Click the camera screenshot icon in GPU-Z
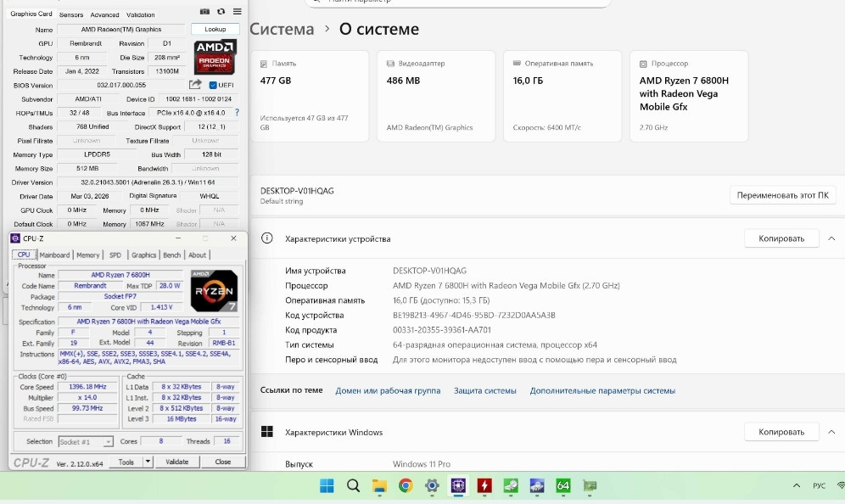 point(204,11)
